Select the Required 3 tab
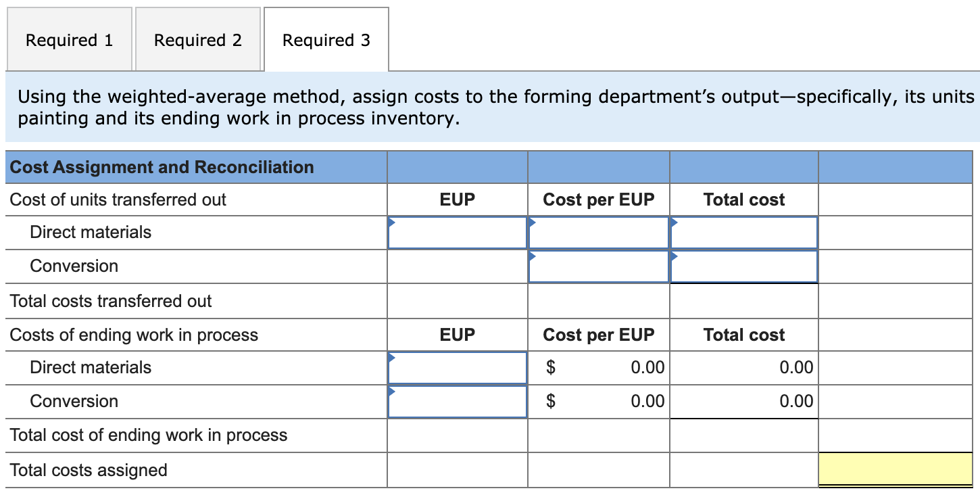980x495 pixels. [326, 39]
